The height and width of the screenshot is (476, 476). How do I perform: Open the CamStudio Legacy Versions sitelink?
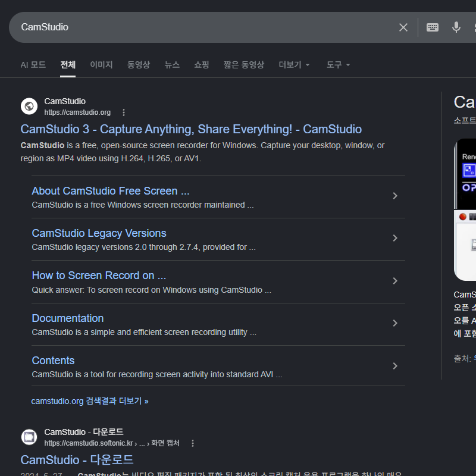coord(99,233)
